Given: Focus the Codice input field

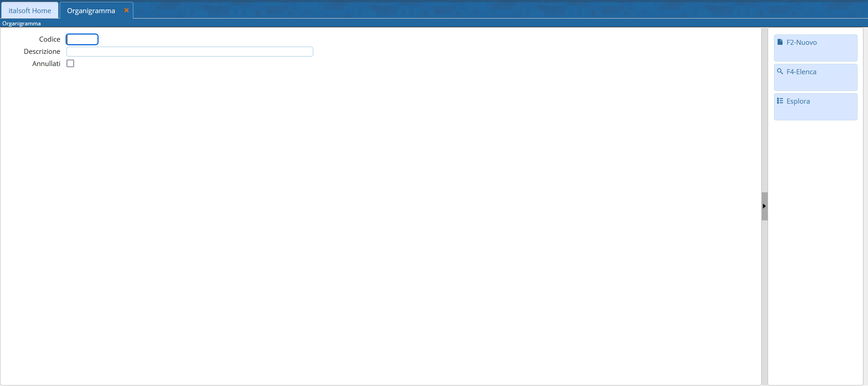Looking at the screenshot, I should point(82,39).
